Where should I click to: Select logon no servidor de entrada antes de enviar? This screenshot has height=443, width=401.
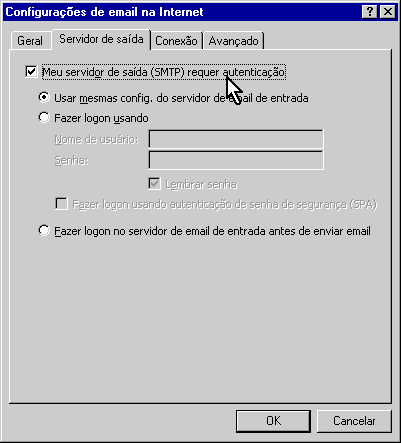point(44,231)
